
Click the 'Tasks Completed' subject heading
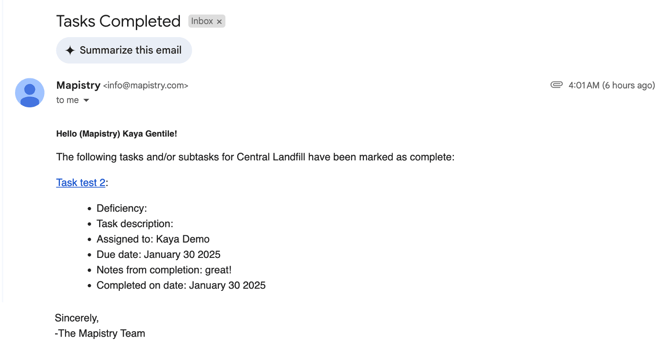118,21
